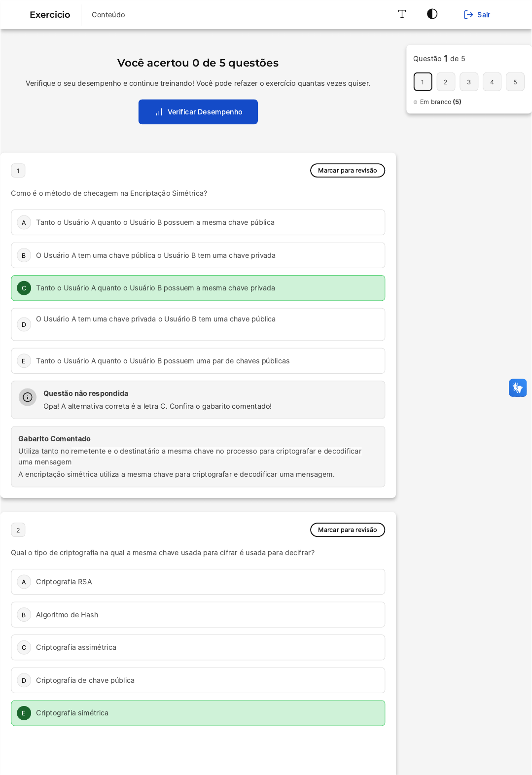Open the sign language accessibility widget
532x775 pixels.
click(517, 388)
